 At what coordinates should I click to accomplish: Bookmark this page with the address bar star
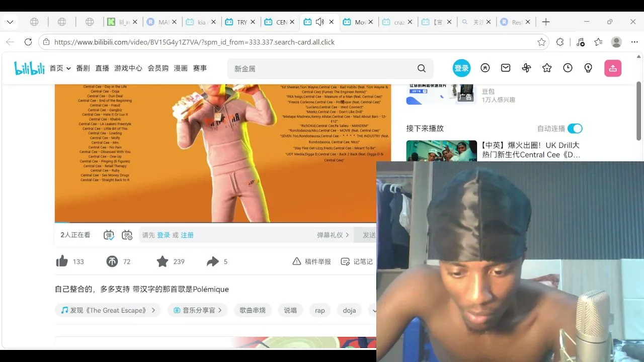click(x=541, y=42)
